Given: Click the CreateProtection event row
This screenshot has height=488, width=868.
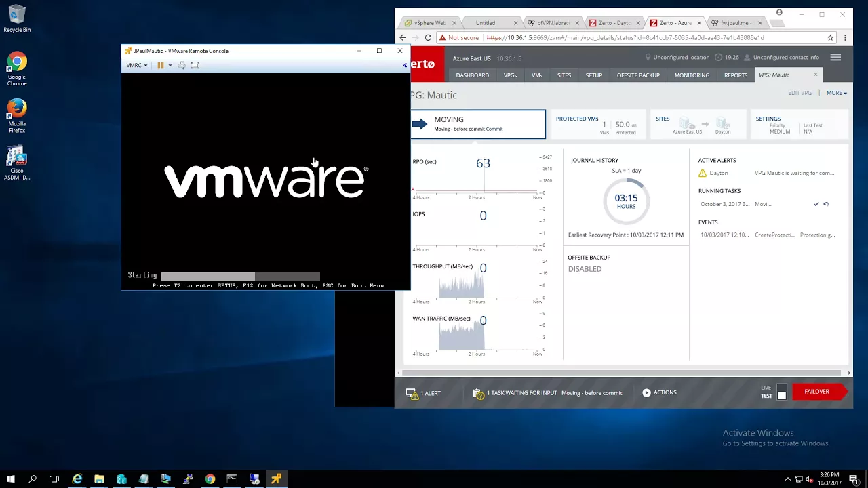Looking at the screenshot, I should (x=768, y=235).
